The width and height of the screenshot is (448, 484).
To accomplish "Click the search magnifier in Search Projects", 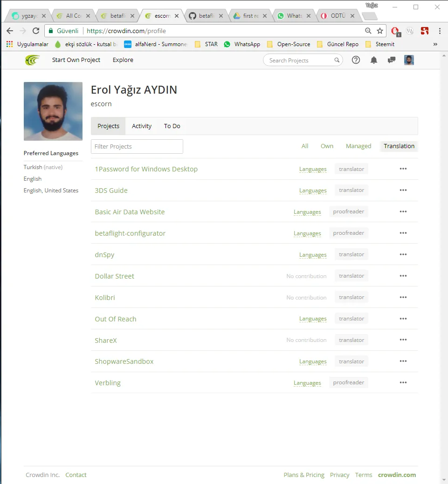I will pos(337,60).
